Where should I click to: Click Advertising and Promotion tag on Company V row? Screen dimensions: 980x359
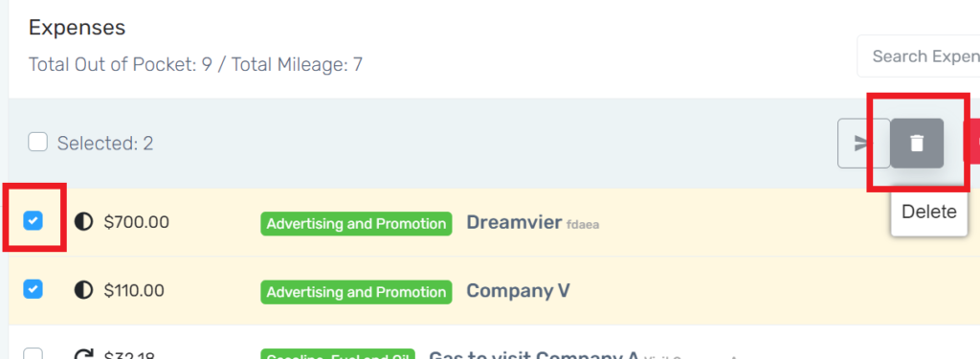click(x=356, y=292)
